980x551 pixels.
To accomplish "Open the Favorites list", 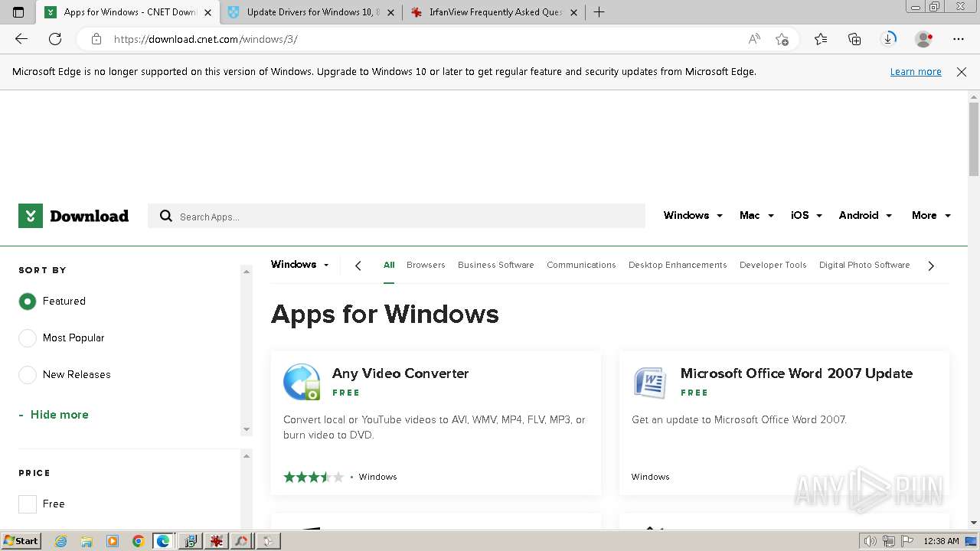I will 821,39.
